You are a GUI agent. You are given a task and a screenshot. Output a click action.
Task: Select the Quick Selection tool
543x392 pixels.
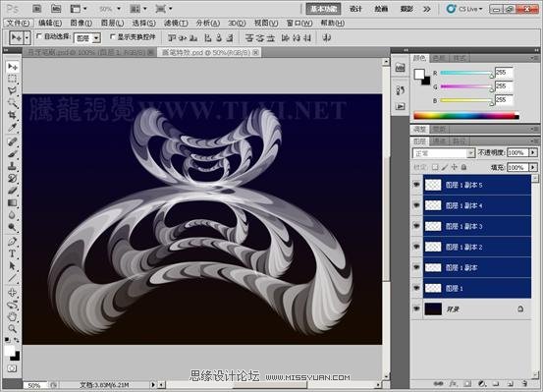13,103
